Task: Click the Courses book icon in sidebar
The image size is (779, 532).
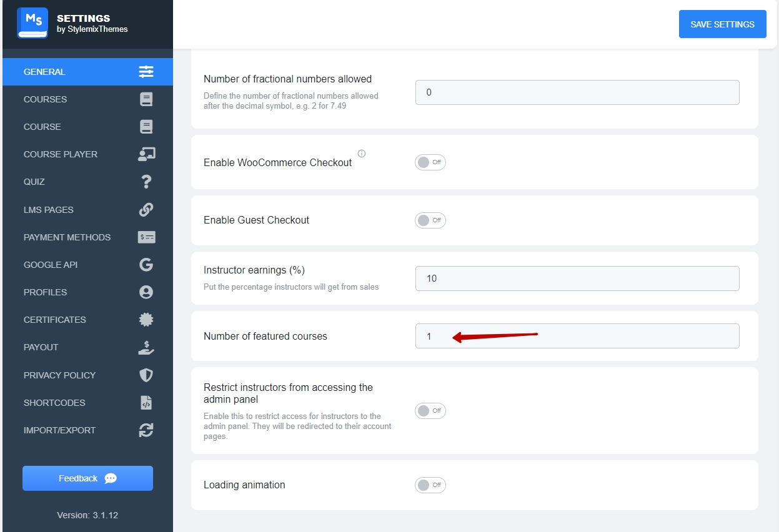Action: click(x=146, y=99)
